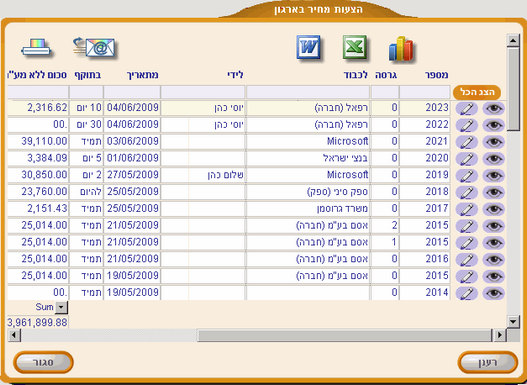
Task: Edit quote 2017 pencil icon
Action: (467, 209)
